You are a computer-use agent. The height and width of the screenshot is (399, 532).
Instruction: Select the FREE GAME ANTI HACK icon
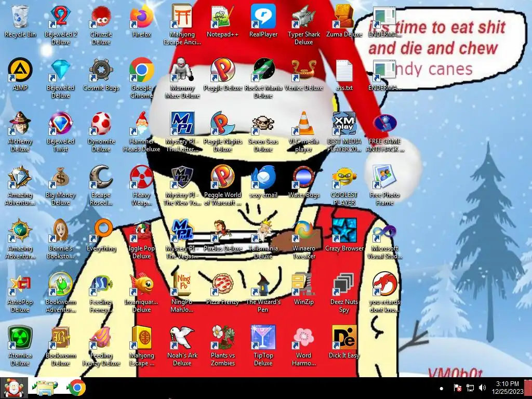pos(385,123)
